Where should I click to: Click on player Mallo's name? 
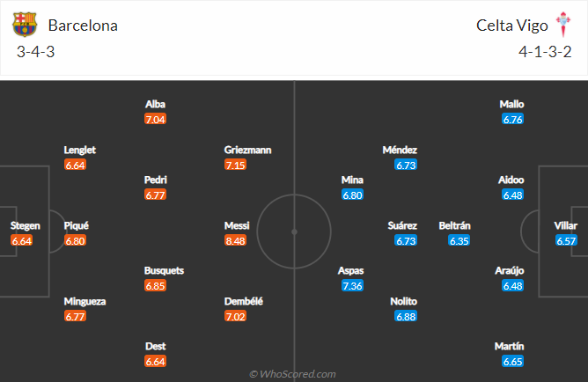[x=512, y=104]
